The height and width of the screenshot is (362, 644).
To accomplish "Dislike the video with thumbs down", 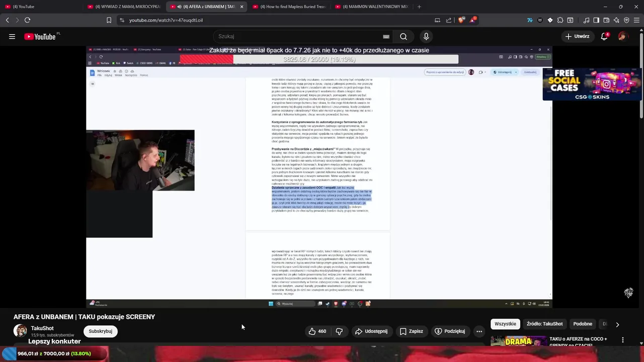I will point(339,331).
